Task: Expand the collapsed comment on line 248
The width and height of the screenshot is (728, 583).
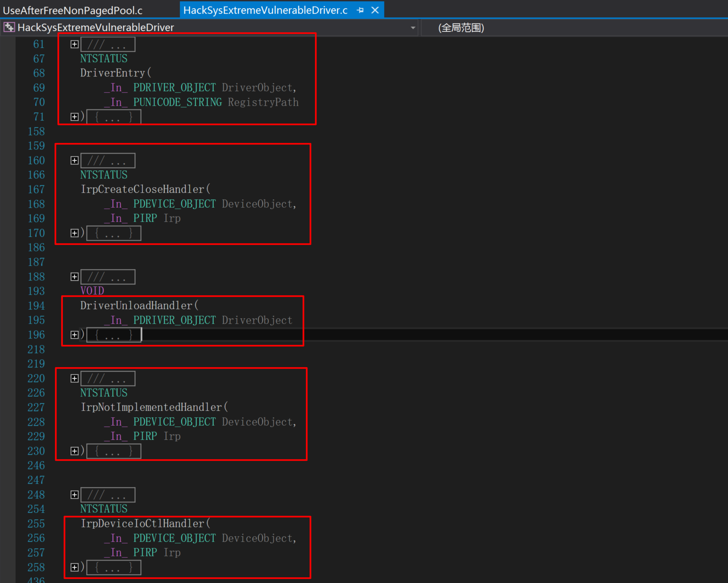Action: [74, 495]
